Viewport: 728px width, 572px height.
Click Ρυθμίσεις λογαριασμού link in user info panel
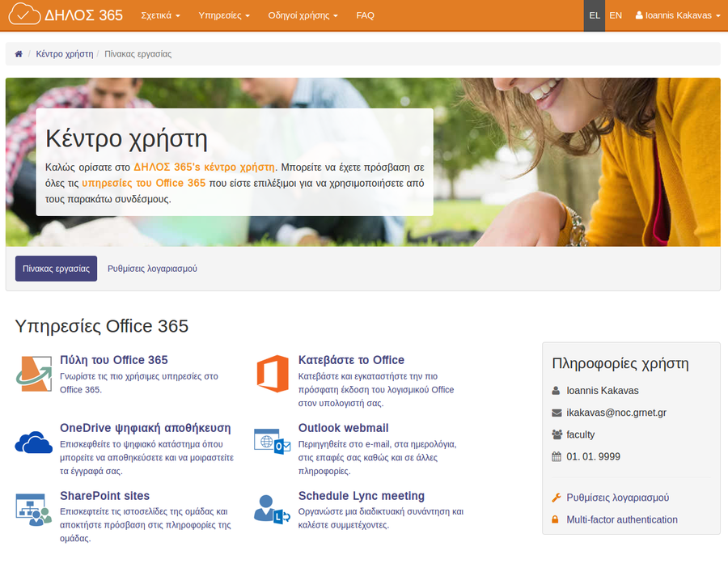pos(617,498)
